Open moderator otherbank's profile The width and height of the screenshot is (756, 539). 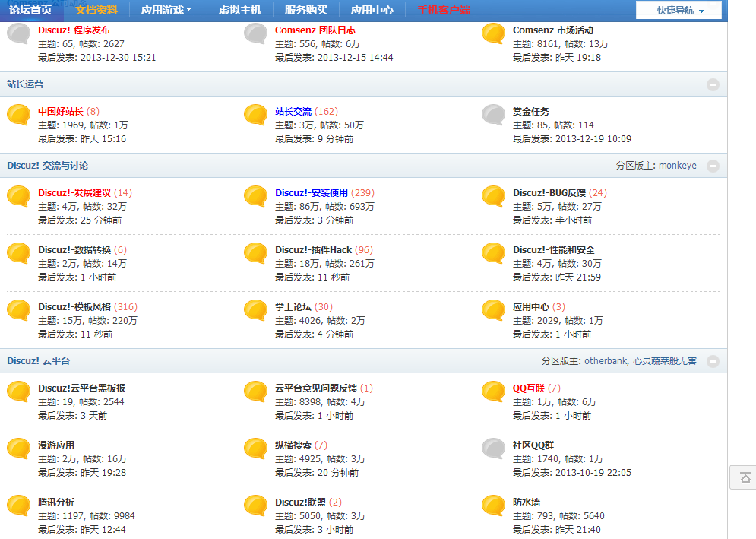tap(606, 361)
